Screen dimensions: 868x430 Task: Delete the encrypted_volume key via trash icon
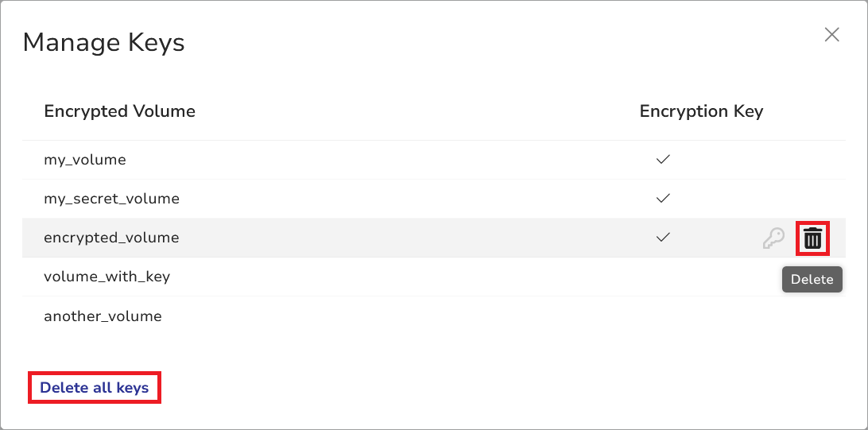[x=812, y=238]
